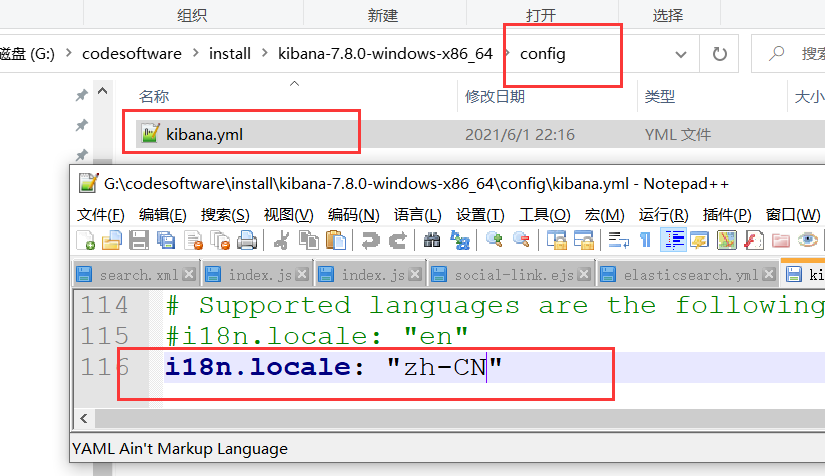
Task: Sort files by 名称 column
Action: [x=154, y=97]
